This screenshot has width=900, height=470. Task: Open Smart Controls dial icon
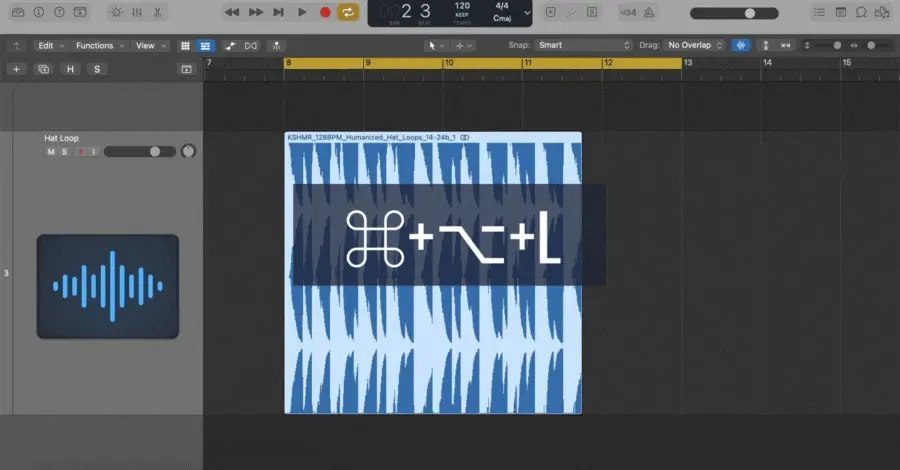tap(116, 12)
